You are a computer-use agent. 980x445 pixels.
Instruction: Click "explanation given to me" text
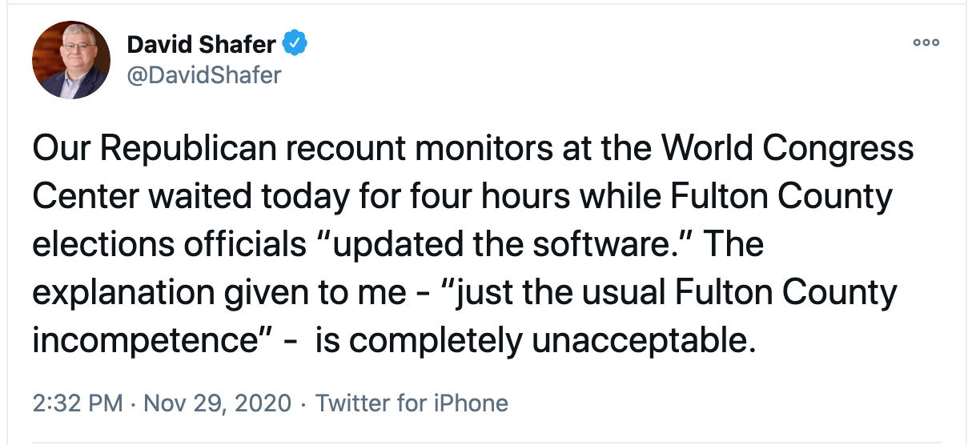(219, 294)
